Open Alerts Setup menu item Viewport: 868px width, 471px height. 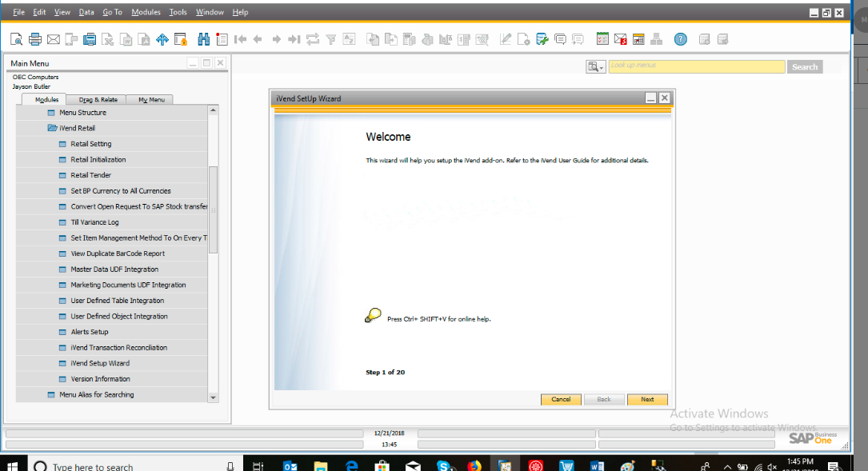(x=90, y=332)
